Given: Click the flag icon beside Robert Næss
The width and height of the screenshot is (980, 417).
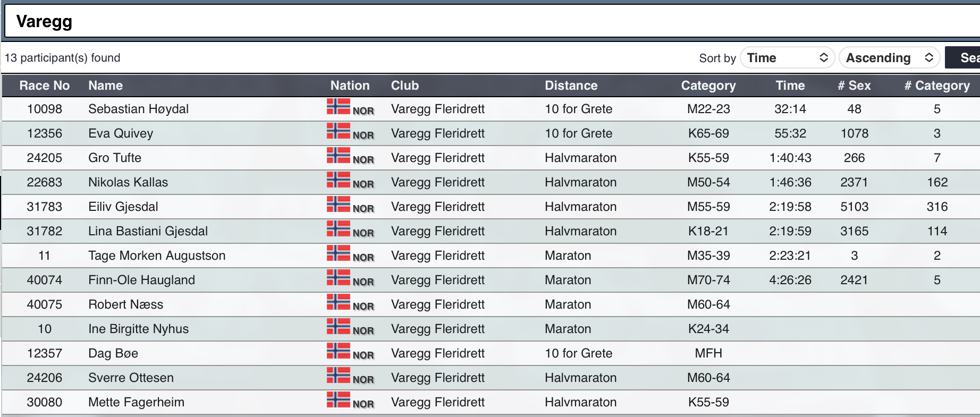Looking at the screenshot, I should tap(338, 302).
